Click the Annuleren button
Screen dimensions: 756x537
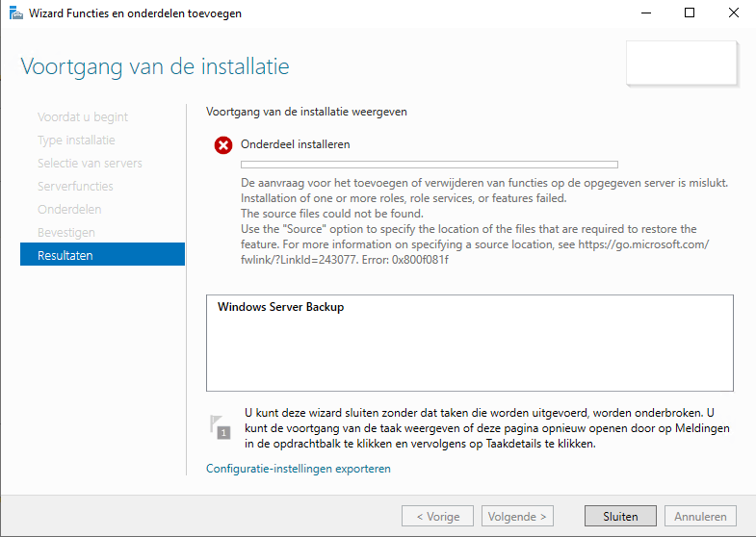pyautogui.click(x=700, y=516)
